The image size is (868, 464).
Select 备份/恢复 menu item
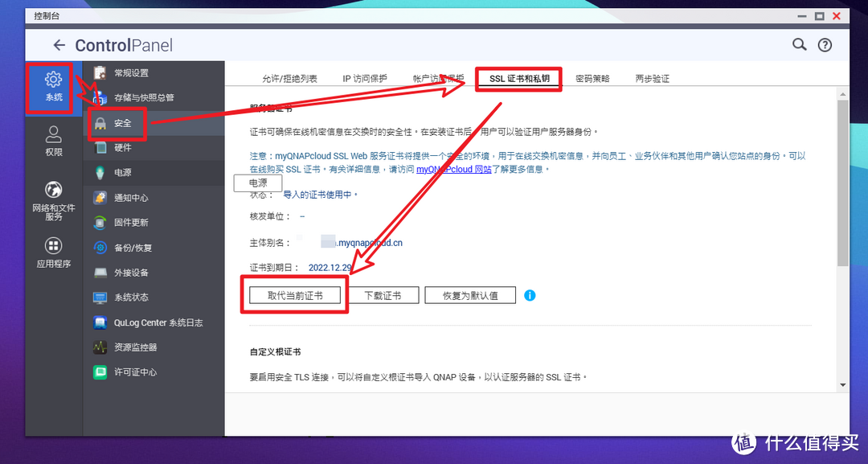(133, 248)
